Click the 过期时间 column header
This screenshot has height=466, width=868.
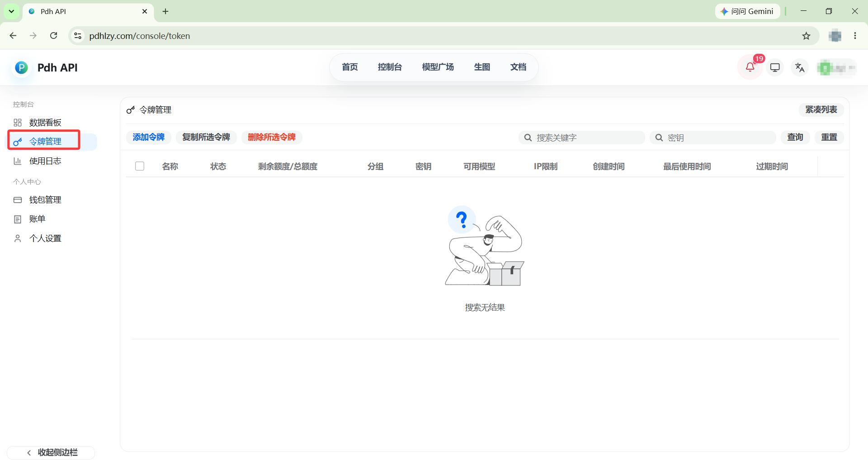(772, 166)
